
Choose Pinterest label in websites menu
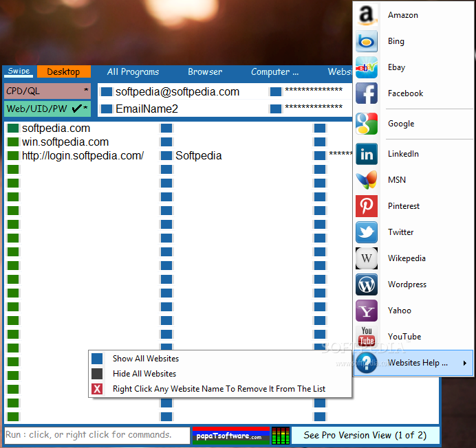pyautogui.click(x=404, y=206)
